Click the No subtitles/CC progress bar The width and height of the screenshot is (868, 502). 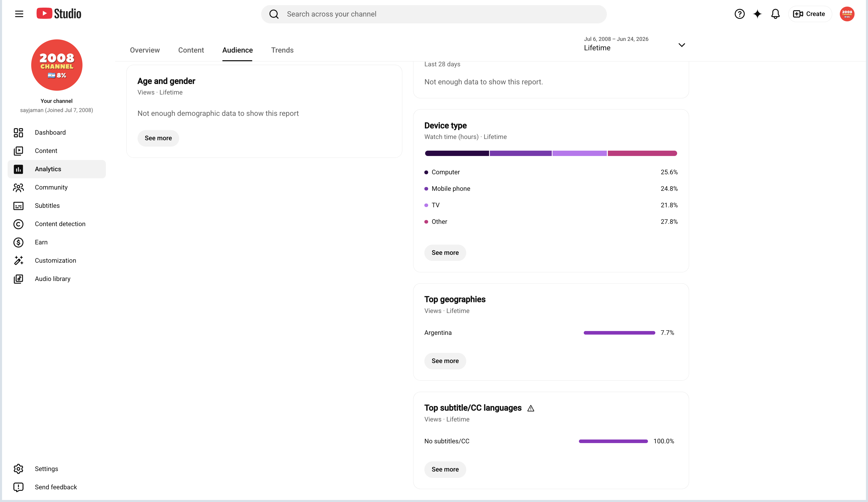point(613,441)
